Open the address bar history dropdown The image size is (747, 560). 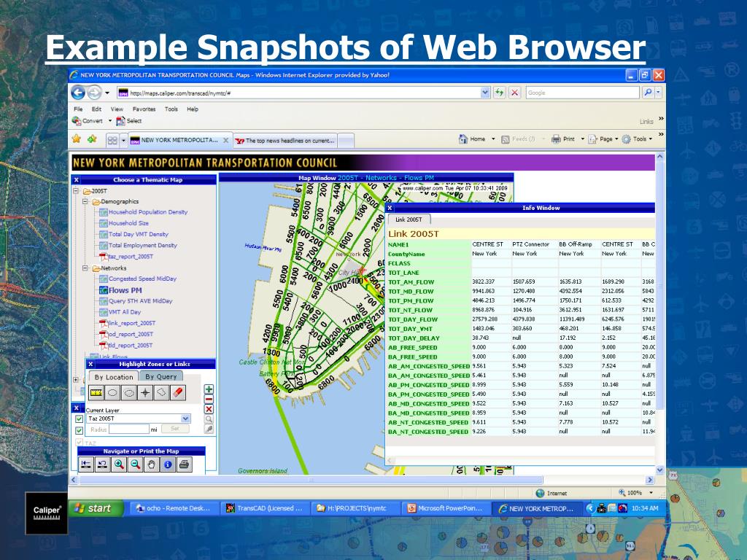pyautogui.click(x=485, y=93)
